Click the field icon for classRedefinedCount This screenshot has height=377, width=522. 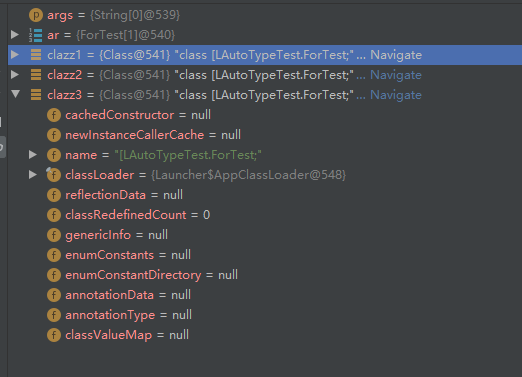54,215
